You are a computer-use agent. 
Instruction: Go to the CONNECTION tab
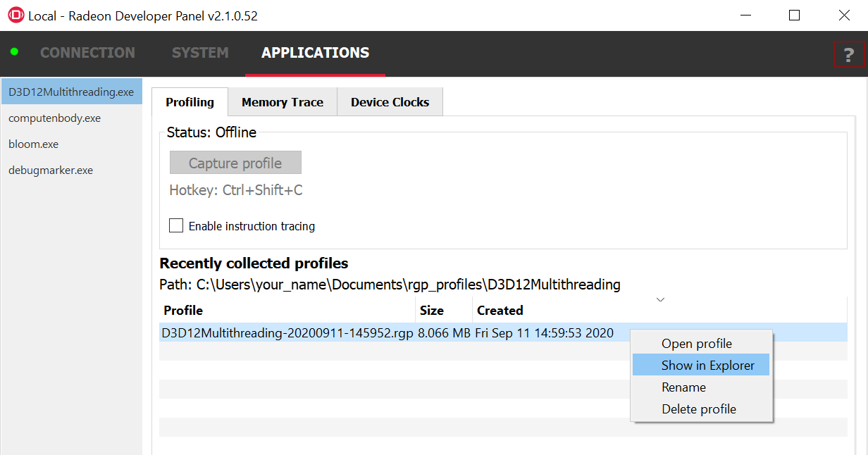pos(87,53)
